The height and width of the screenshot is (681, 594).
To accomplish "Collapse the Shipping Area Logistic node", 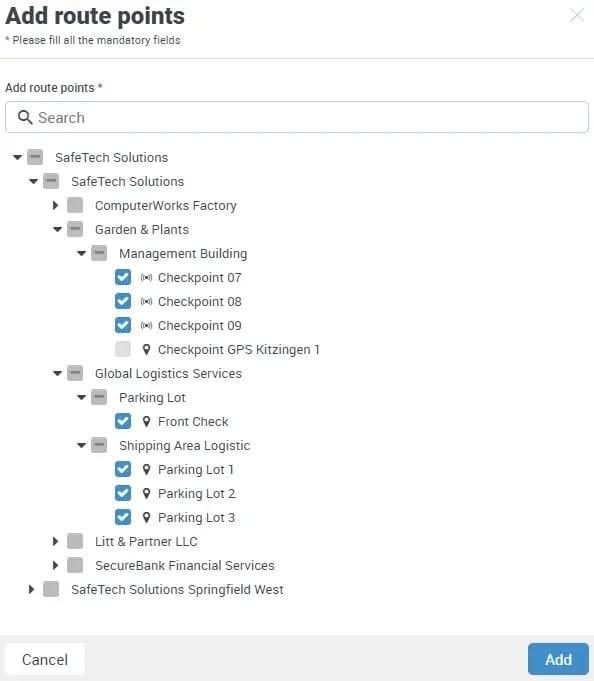I will (x=81, y=445).
